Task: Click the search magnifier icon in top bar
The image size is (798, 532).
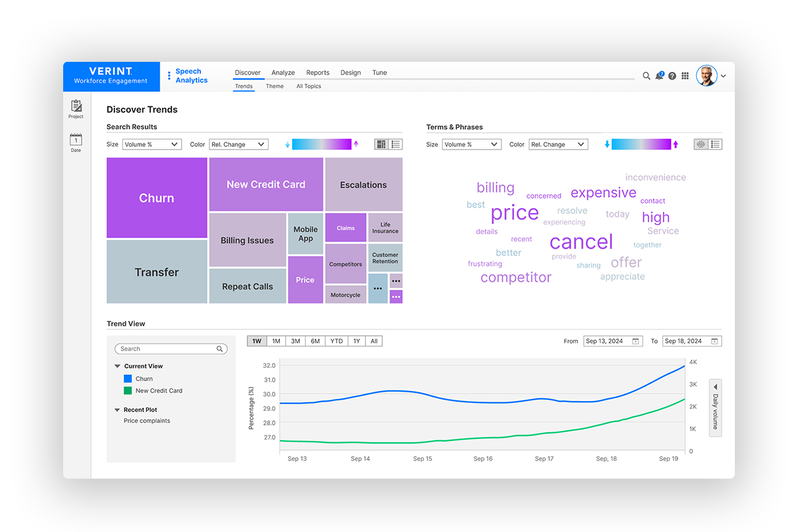Action: 646,76
